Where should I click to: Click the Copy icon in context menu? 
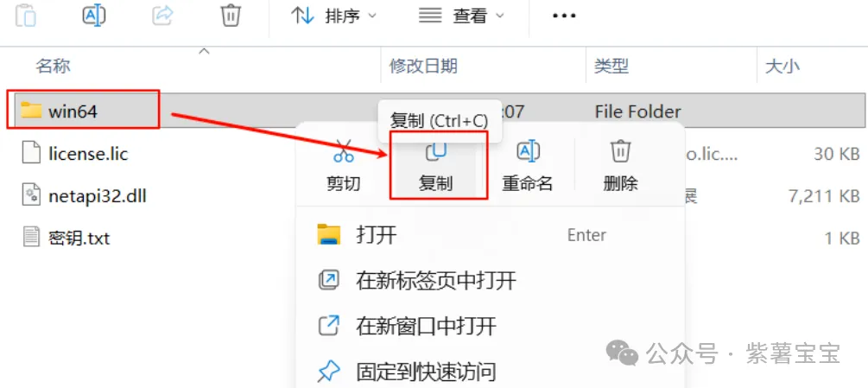pos(435,151)
